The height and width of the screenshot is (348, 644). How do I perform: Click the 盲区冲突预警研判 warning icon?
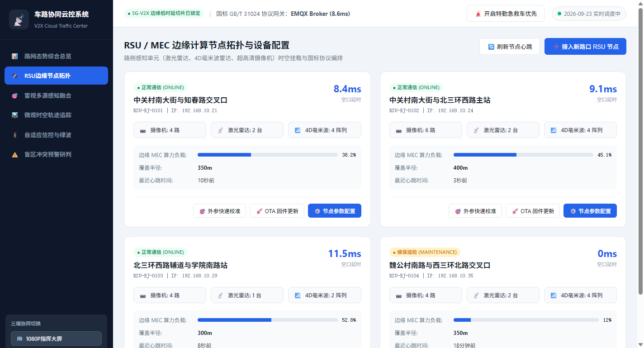tap(15, 155)
